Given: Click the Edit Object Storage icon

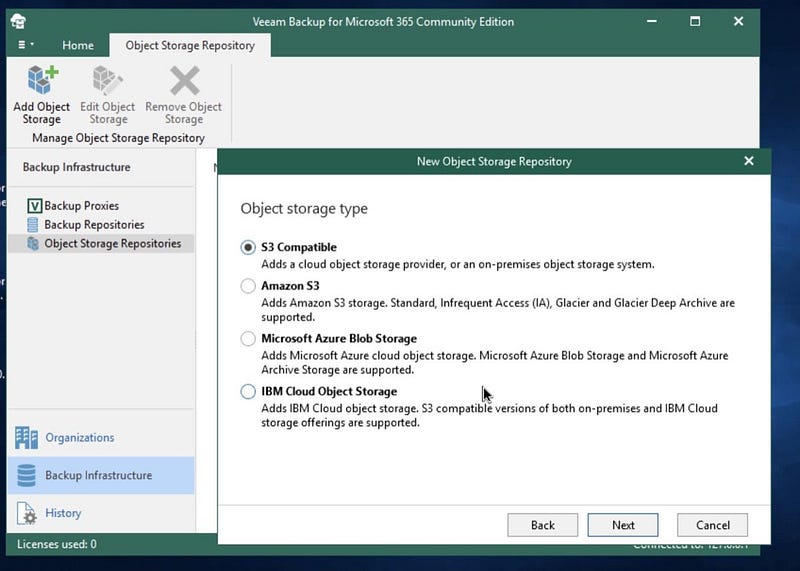Looking at the screenshot, I should click(108, 80).
